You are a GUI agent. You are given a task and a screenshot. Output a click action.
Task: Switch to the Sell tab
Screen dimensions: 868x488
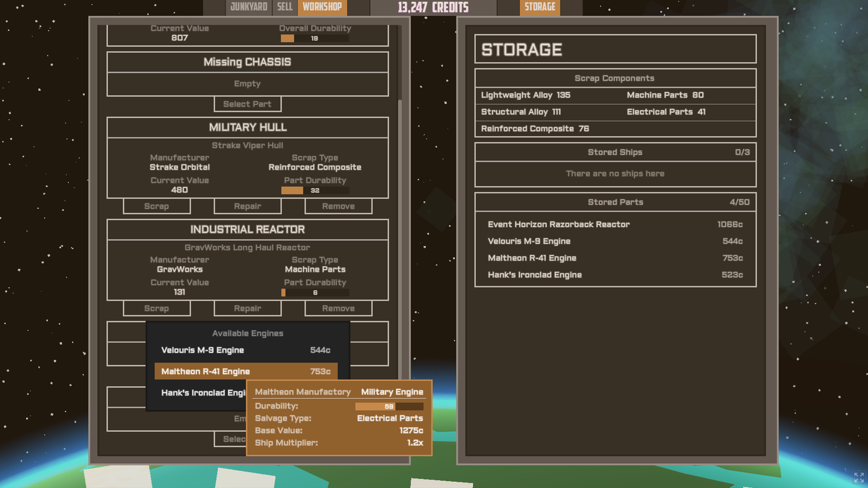pos(285,7)
